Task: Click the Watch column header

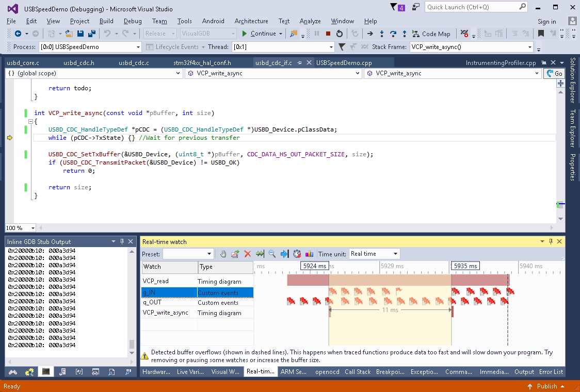Action: click(170, 267)
